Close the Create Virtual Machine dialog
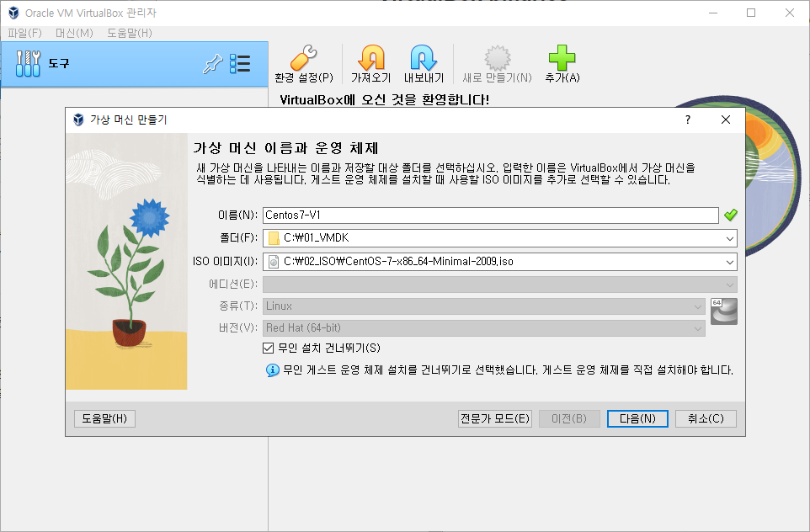The image size is (810, 532). pos(725,120)
